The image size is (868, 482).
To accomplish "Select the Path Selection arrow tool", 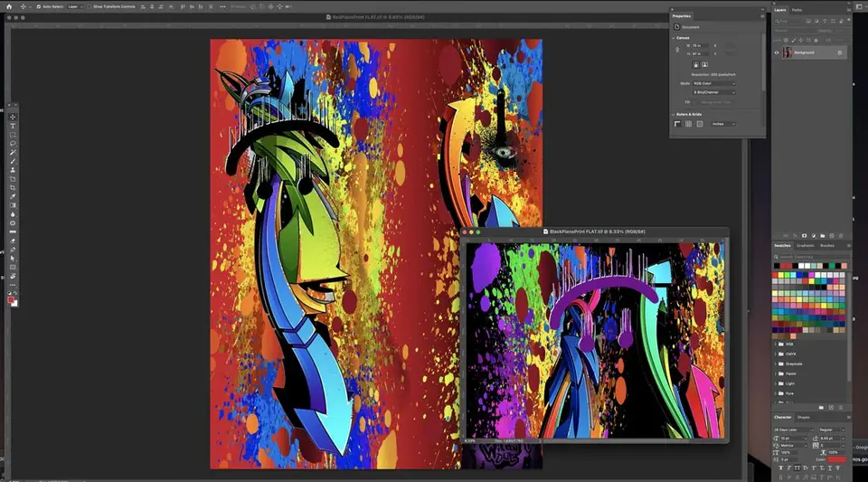I will click(13, 259).
